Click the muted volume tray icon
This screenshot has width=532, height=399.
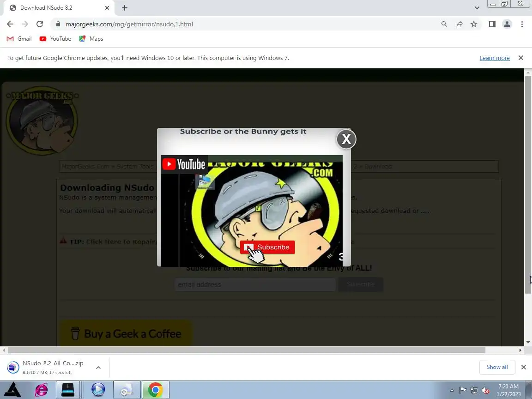(x=485, y=391)
